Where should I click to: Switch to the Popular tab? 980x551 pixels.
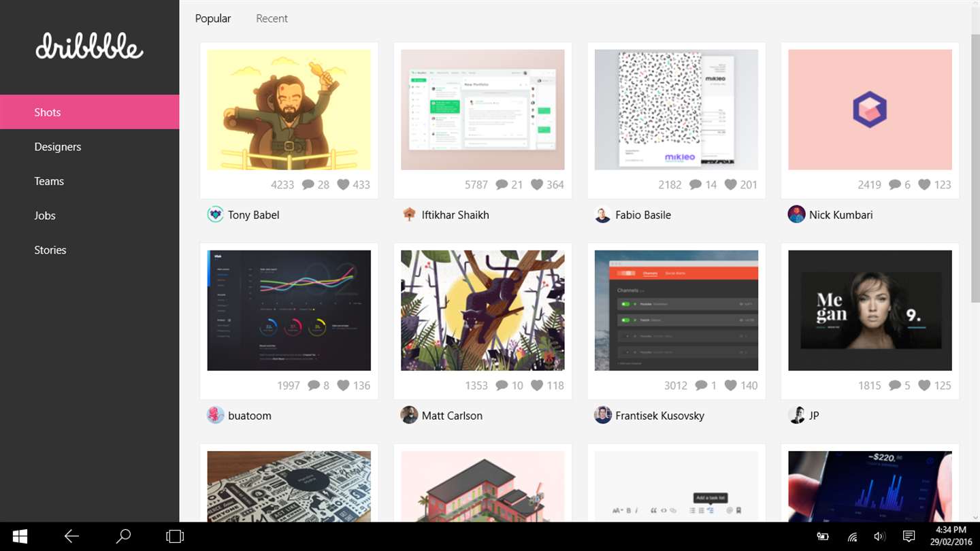[x=213, y=18]
